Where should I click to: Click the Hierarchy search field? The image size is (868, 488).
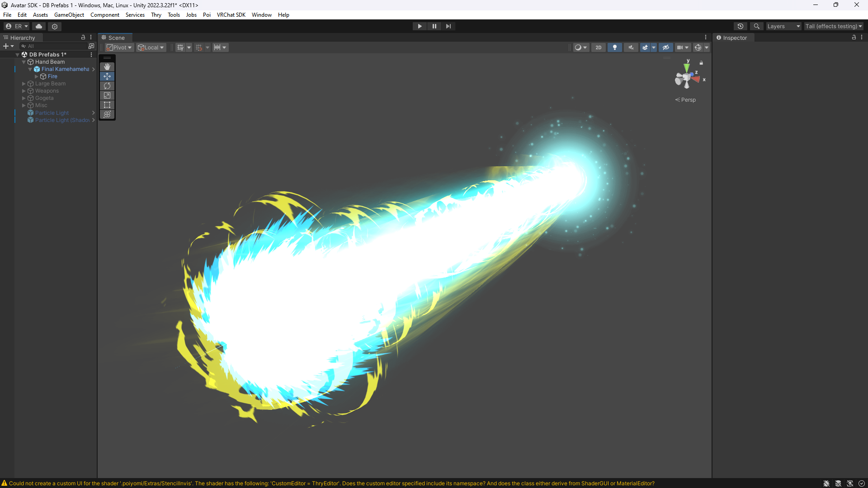(57, 46)
